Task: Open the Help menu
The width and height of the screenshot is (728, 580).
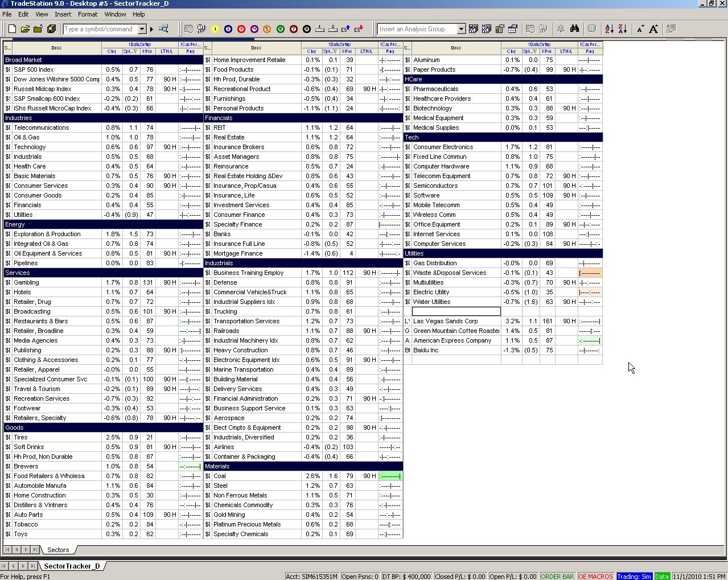Action: pyautogui.click(x=139, y=14)
